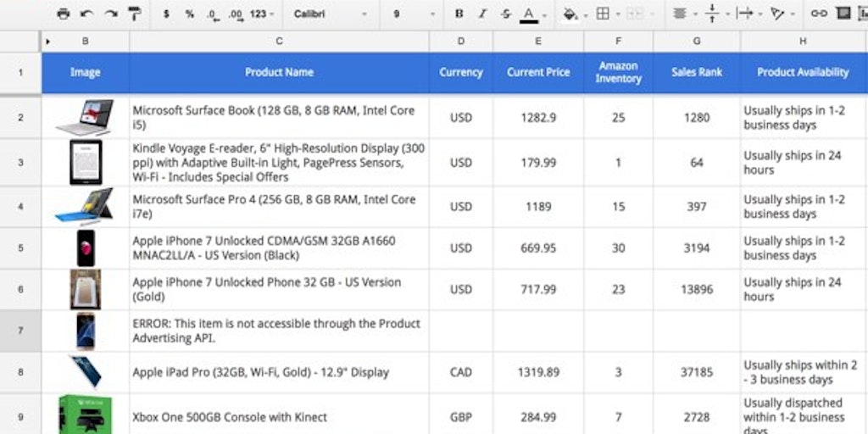Open text rotation options
The width and height of the screenshot is (868, 434).
[x=778, y=14]
